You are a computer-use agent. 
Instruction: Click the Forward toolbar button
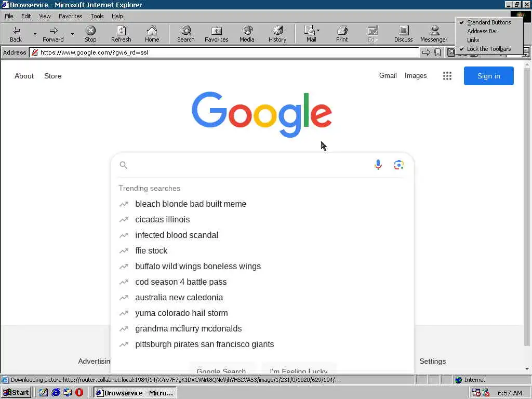click(53, 34)
